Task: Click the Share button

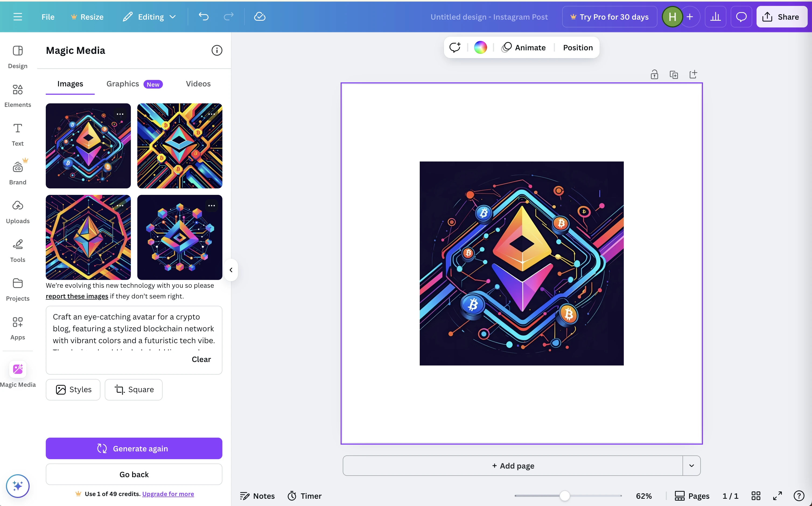Action: (781, 17)
